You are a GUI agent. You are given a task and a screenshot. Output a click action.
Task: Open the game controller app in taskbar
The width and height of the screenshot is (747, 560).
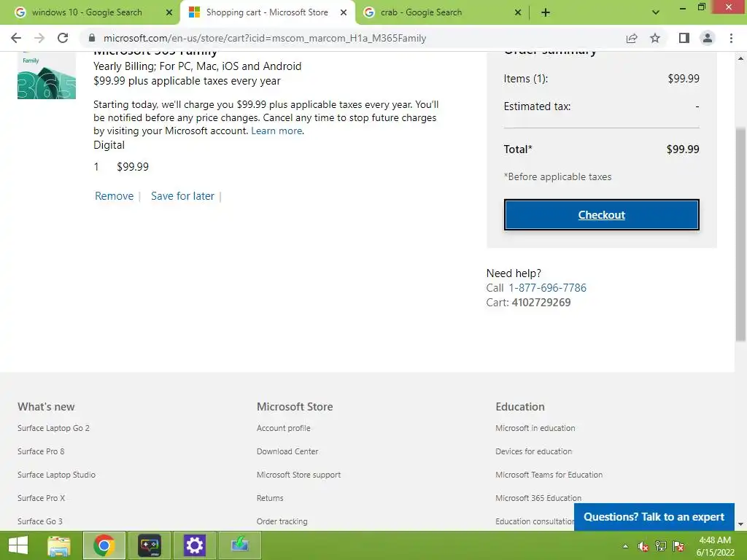coord(149,545)
